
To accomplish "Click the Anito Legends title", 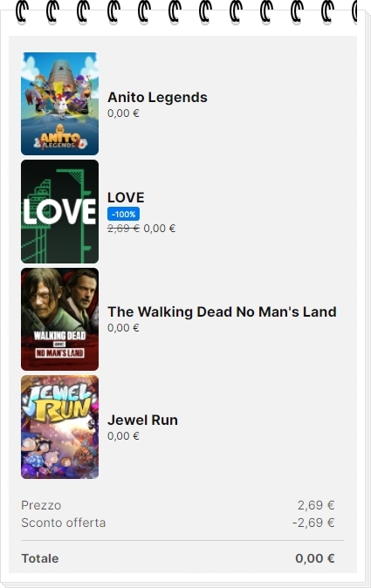I will tap(157, 97).
